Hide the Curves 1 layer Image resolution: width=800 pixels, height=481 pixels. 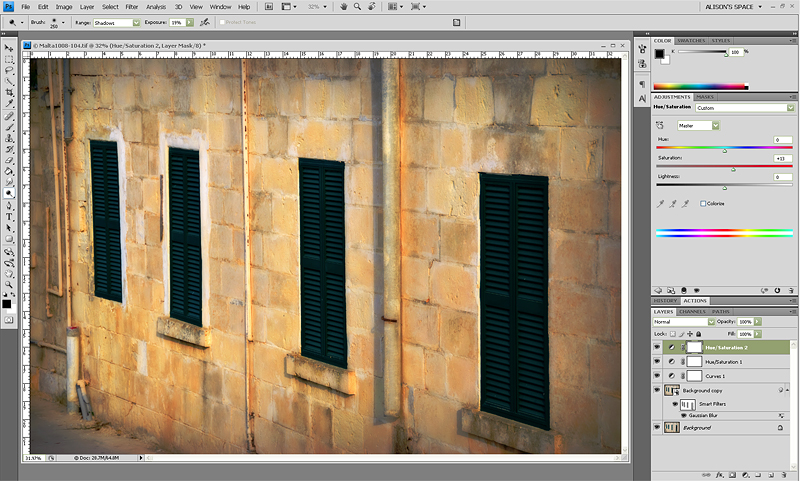pyautogui.click(x=657, y=375)
